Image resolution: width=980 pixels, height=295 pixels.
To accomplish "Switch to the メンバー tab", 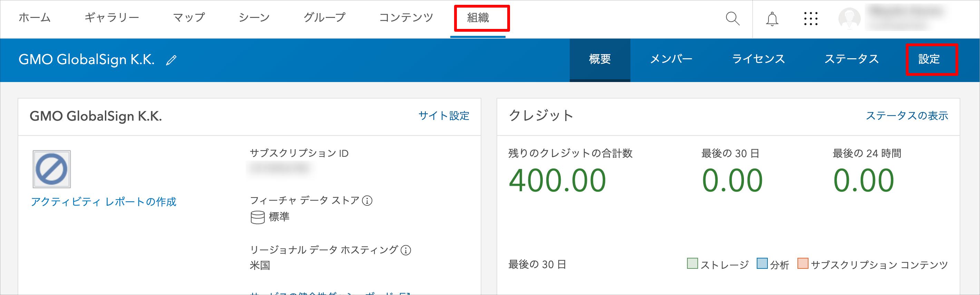I will point(671,59).
